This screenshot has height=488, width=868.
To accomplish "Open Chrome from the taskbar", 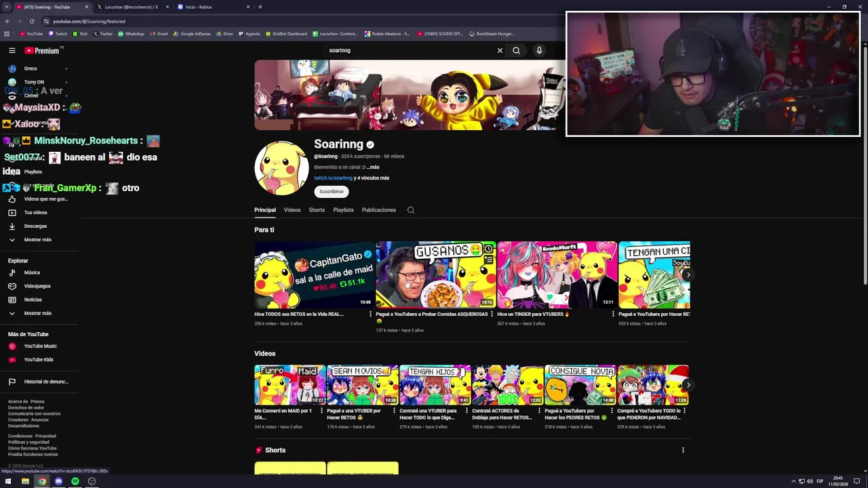I will pyautogui.click(x=42, y=481).
